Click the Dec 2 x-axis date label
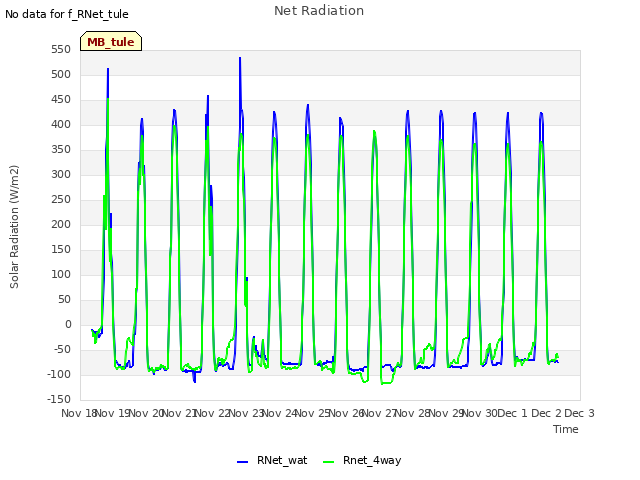The image size is (640, 480). pos(547,413)
